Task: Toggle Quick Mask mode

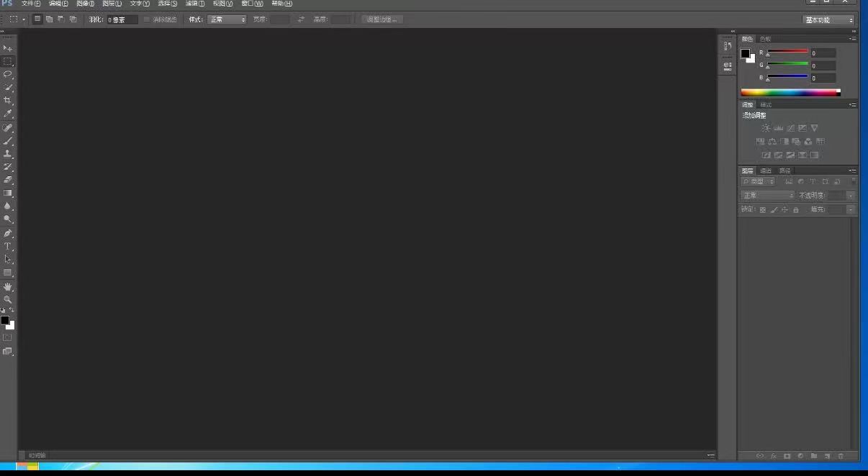Action: pos(8,337)
